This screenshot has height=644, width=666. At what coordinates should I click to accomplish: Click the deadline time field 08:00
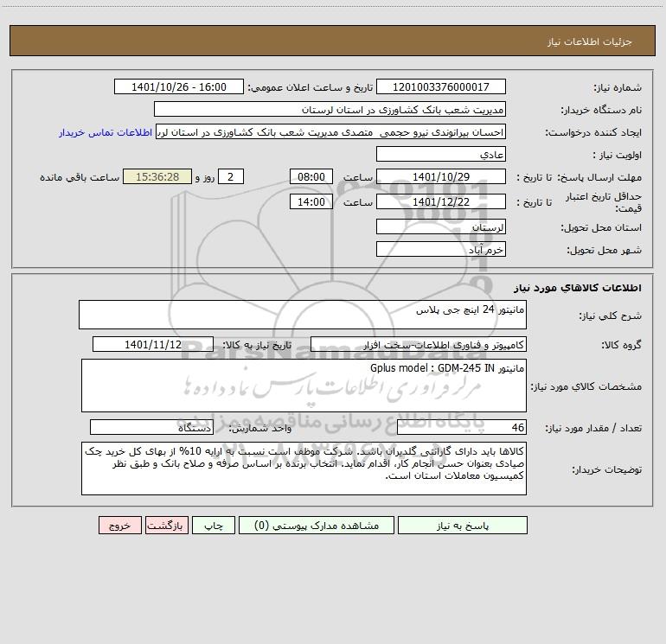pyautogui.click(x=311, y=177)
